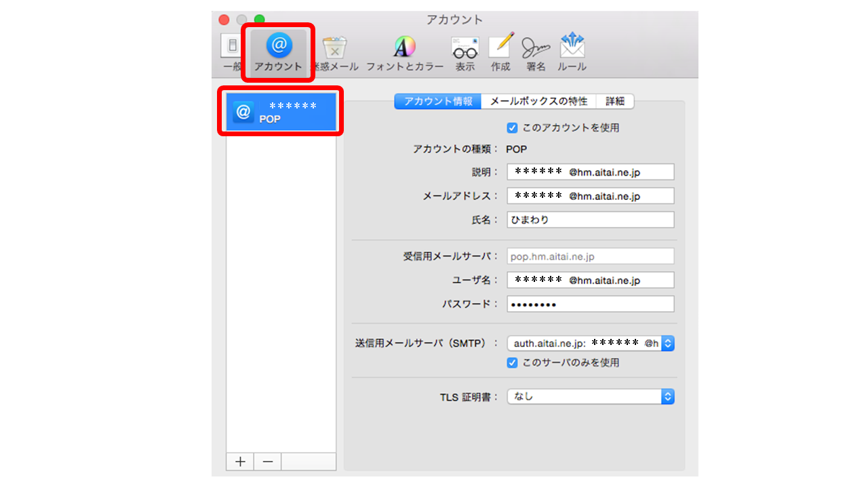Click the red close window button
Viewport: 868px width, 488px height.
pos(224,20)
